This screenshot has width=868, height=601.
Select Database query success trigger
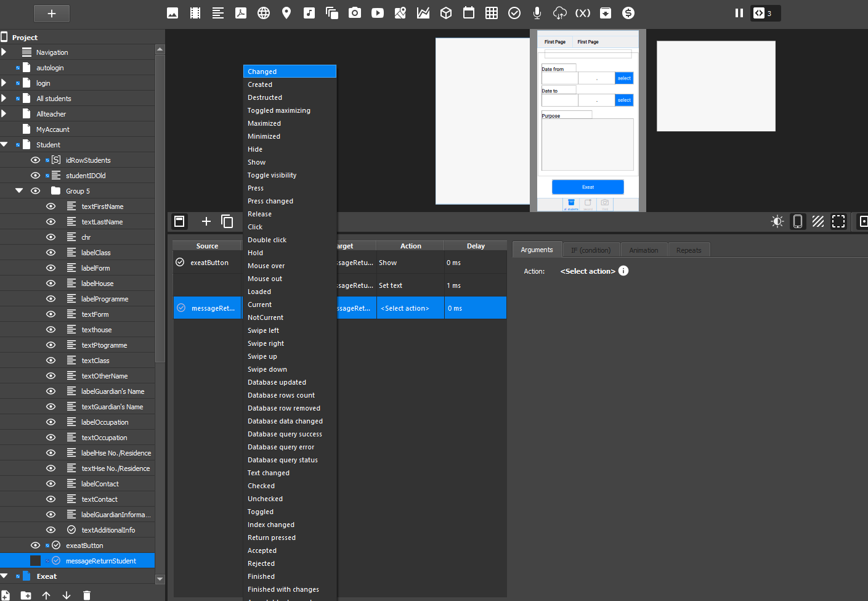pyautogui.click(x=290, y=434)
